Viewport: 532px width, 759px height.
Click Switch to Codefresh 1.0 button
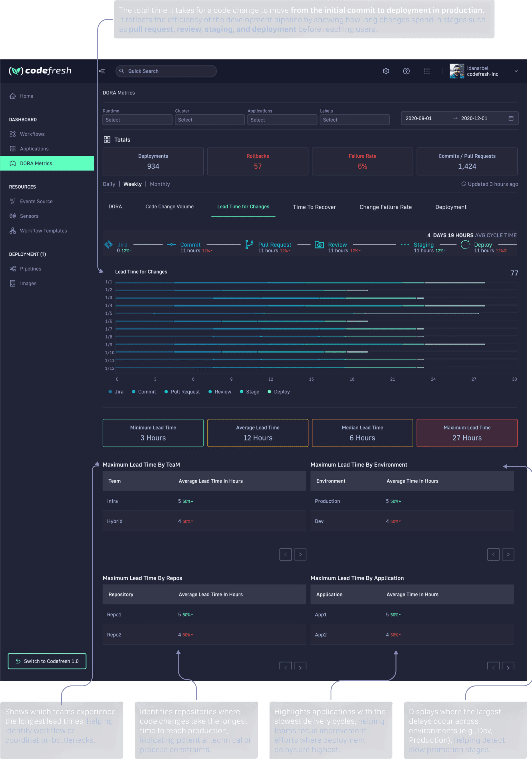47,661
